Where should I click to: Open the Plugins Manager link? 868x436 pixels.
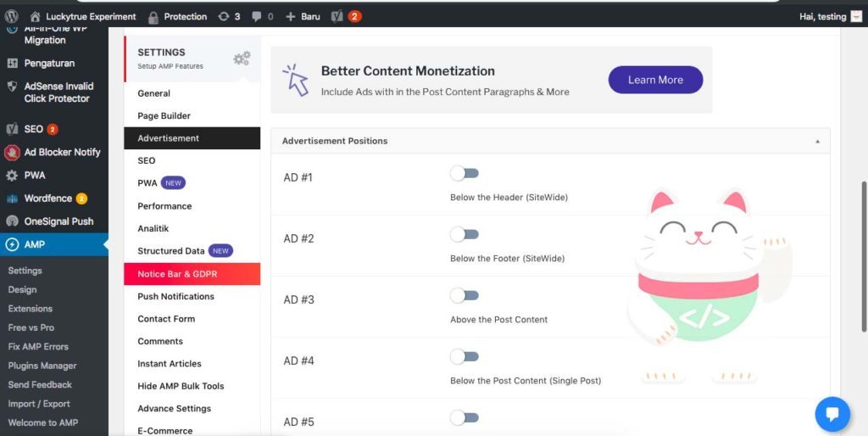pos(42,366)
